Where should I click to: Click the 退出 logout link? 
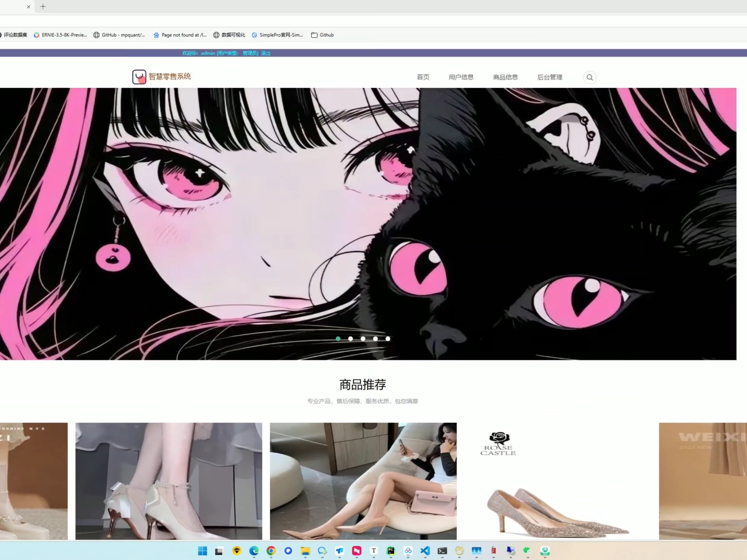click(266, 53)
